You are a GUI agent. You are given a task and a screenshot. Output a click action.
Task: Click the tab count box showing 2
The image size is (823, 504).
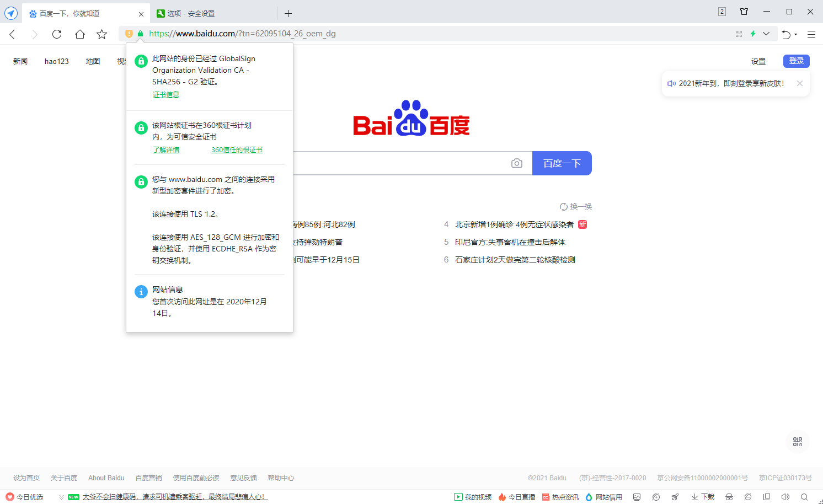point(722,12)
